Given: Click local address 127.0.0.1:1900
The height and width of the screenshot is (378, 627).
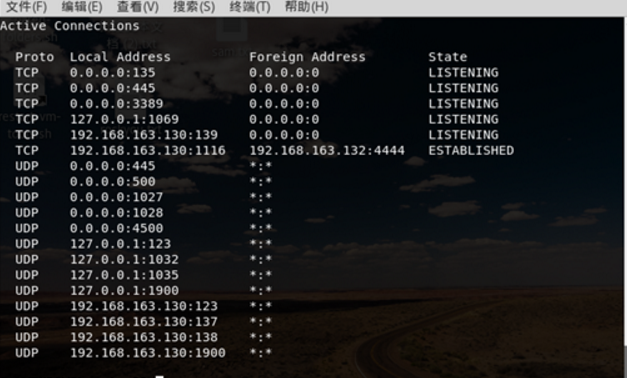Looking at the screenshot, I should pos(124,291).
